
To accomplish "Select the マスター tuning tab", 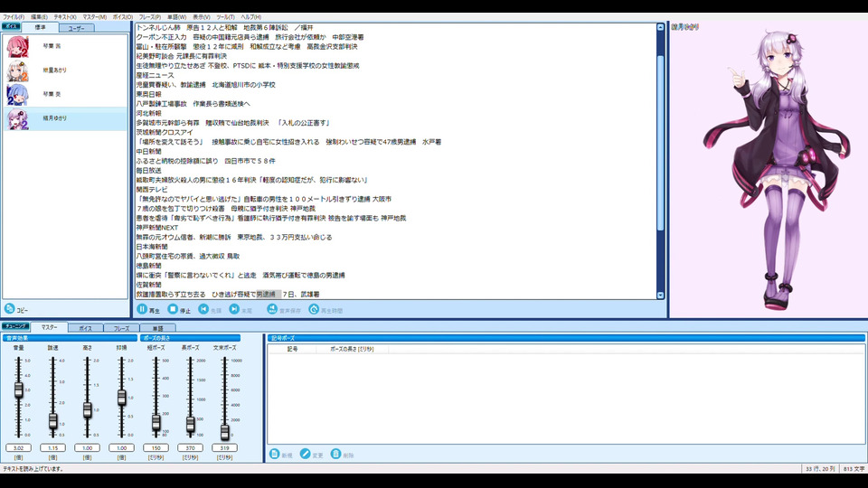I will (x=49, y=327).
